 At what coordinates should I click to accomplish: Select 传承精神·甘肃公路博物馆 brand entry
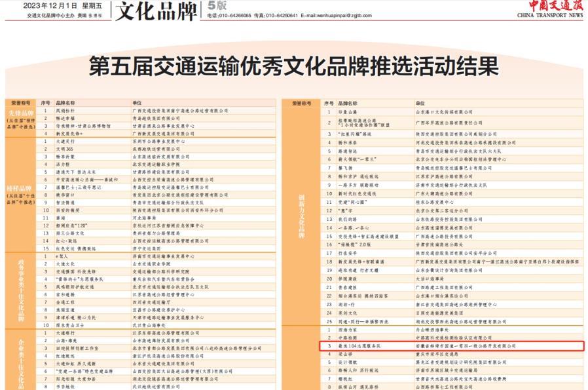[83, 126]
